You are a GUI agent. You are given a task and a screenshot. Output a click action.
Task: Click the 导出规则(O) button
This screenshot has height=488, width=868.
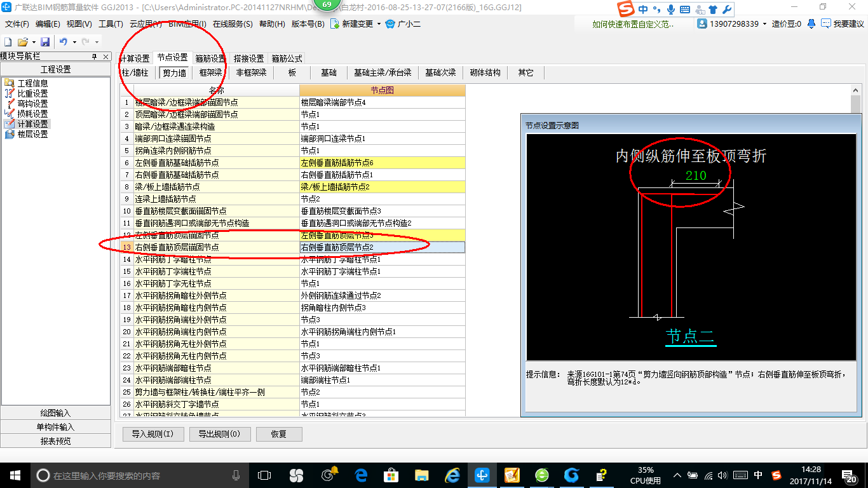click(x=219, y=434)
